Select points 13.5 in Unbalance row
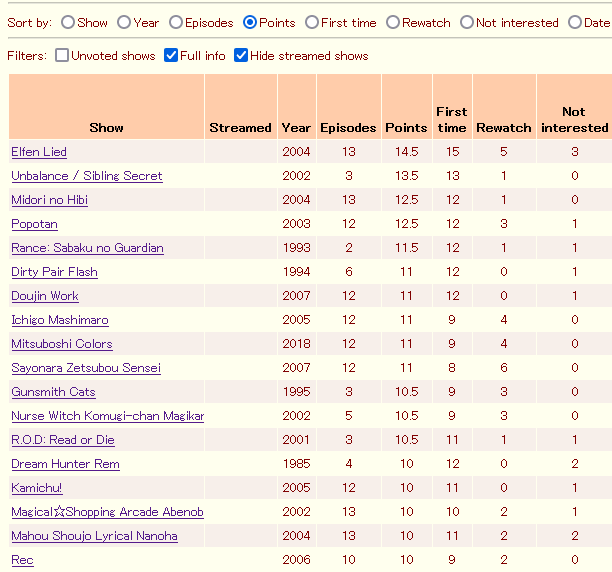 coord(406,176)
